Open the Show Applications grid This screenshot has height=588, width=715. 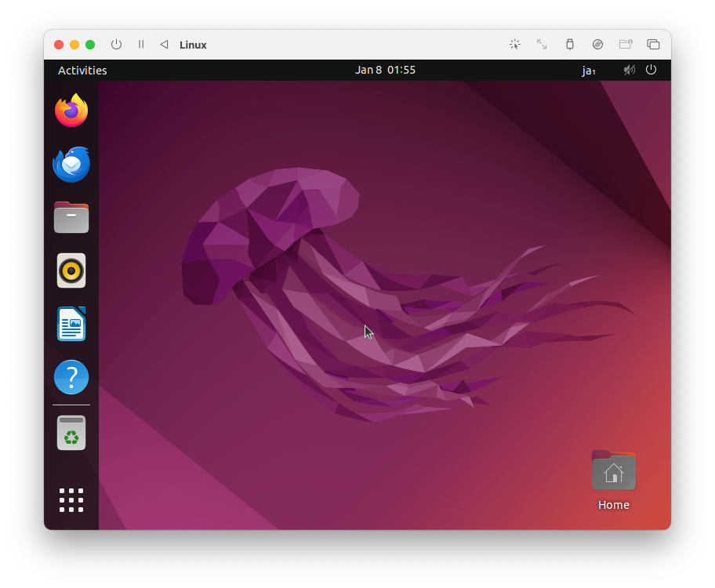point(71,499)
